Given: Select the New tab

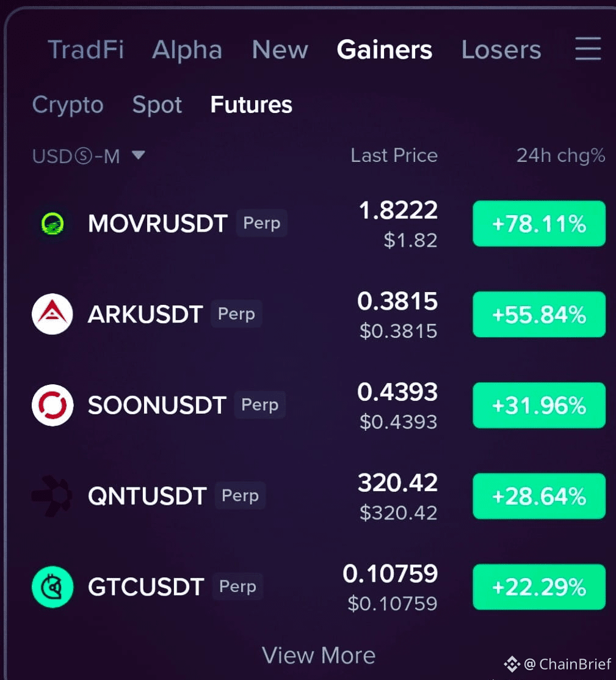Looking at the screenshot, I should (280, 49).
